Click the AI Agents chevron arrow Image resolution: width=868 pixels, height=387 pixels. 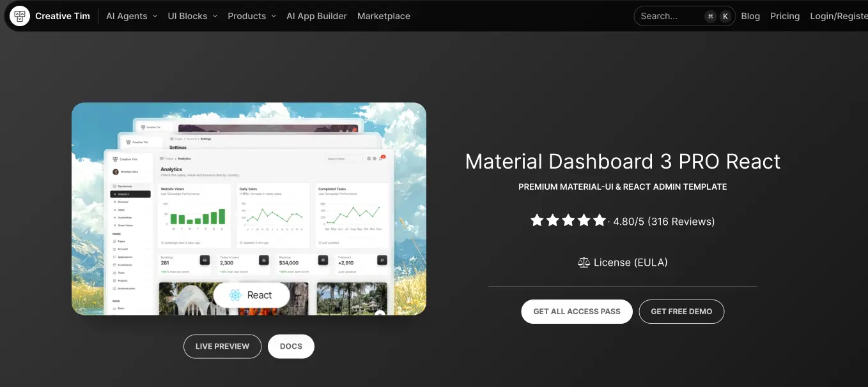[x=155, y=17]
